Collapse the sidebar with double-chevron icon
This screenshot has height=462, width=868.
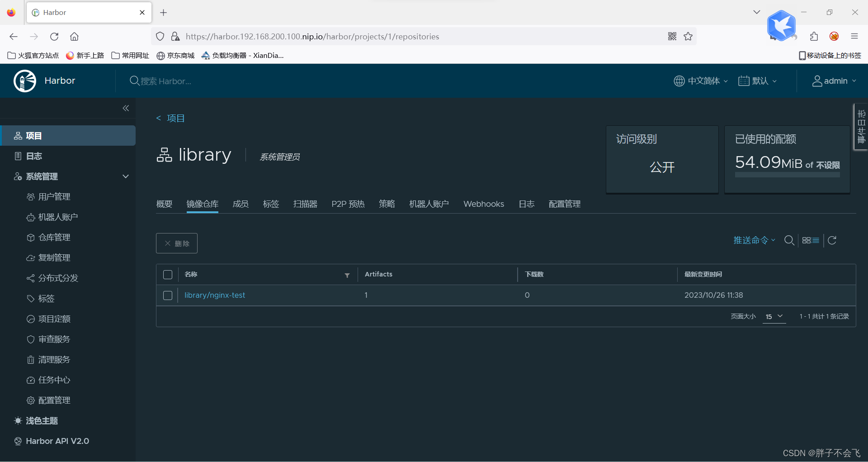126,108
